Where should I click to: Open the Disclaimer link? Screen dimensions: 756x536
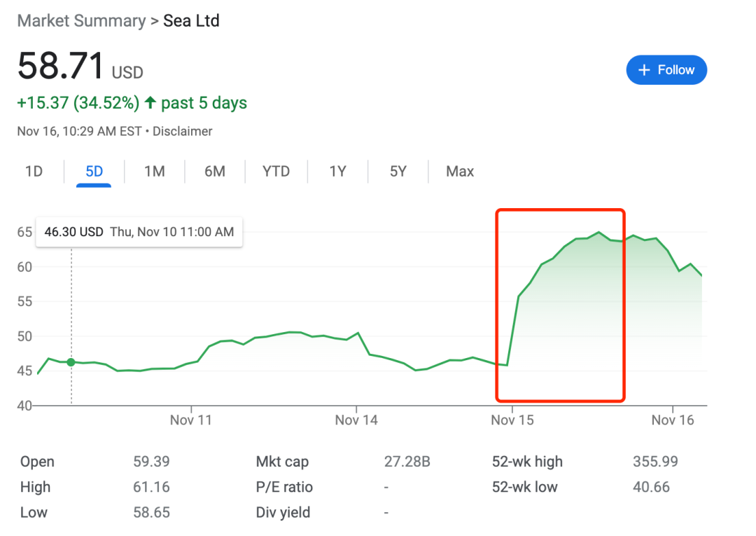[182, 131]
